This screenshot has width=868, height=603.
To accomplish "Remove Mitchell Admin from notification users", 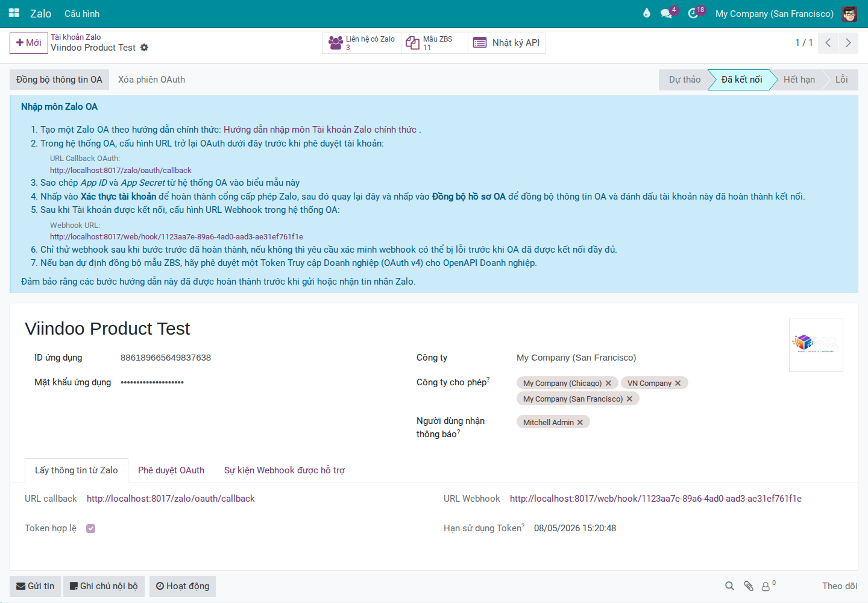I will (x=580, y=423).
